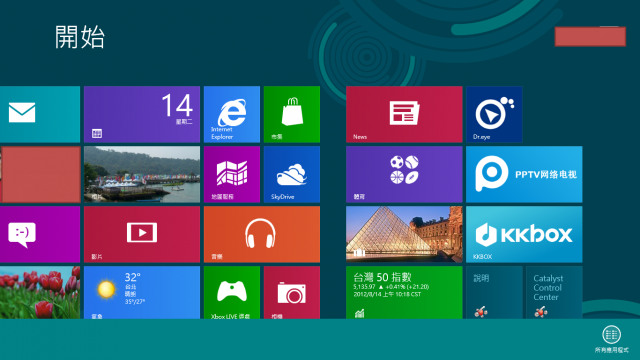Screen dimensions: 640x360
Task: Launch the KKBOX tile
Action: click(524, 234)
